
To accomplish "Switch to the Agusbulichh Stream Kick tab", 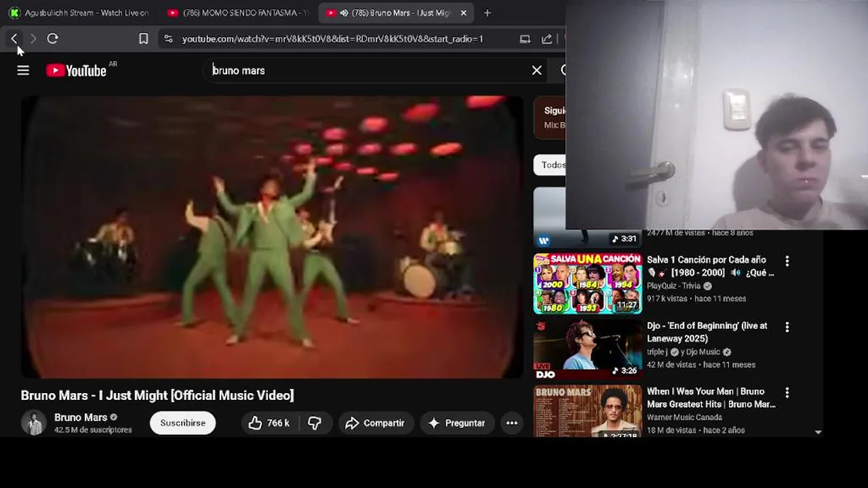I will pyautogui.click(x=79, y=13).
